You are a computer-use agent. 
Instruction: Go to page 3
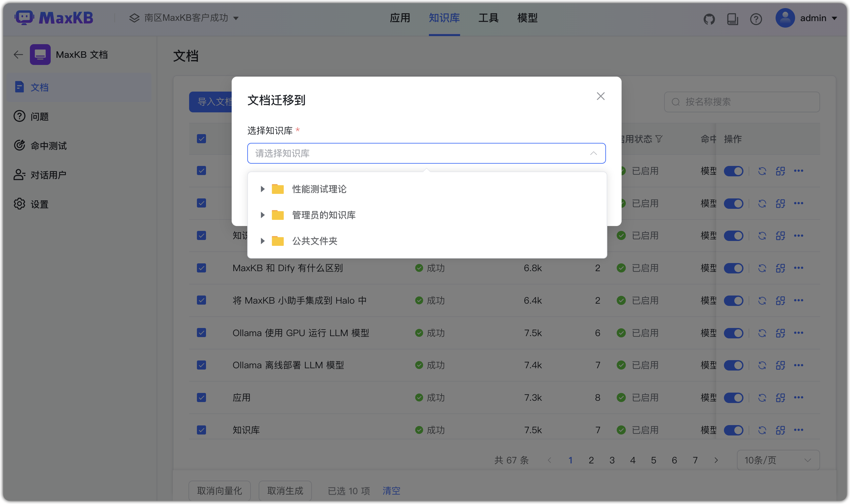click(612, 460)
